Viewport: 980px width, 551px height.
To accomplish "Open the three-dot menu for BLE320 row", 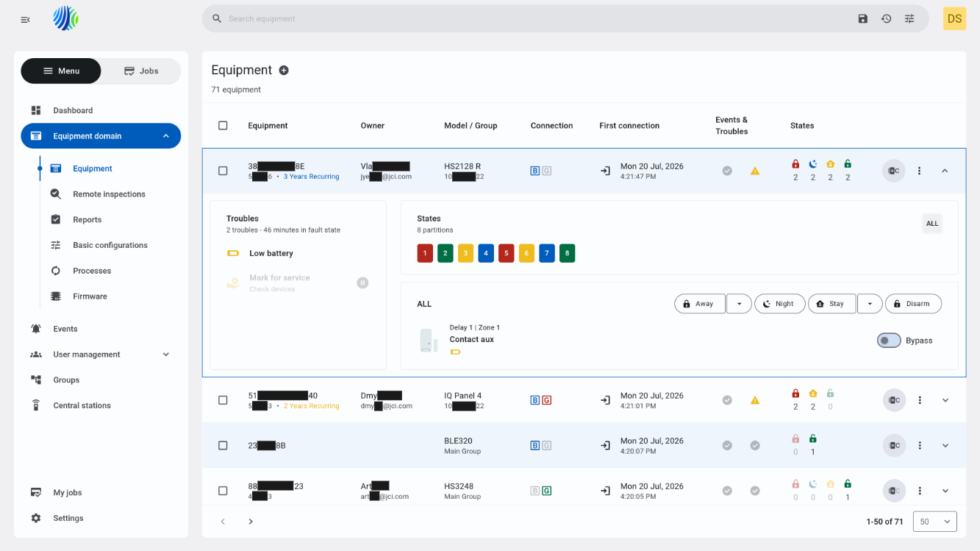I will coord(919,446).
